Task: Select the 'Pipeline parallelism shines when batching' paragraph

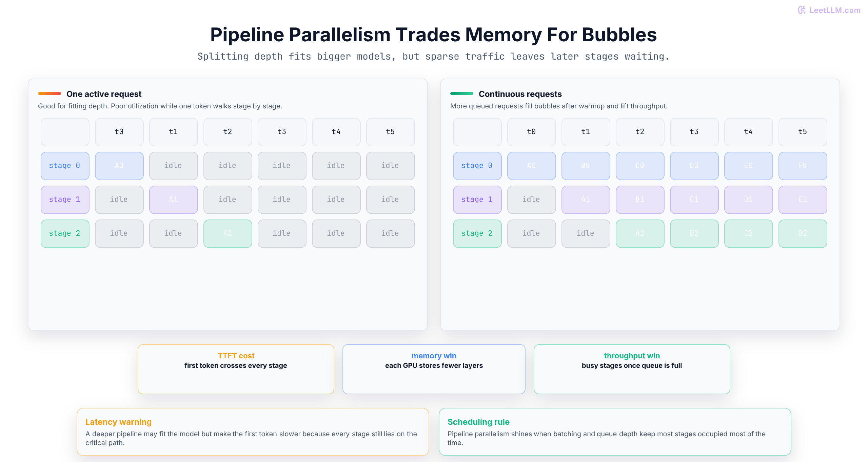Action: (x=607, y=438)
